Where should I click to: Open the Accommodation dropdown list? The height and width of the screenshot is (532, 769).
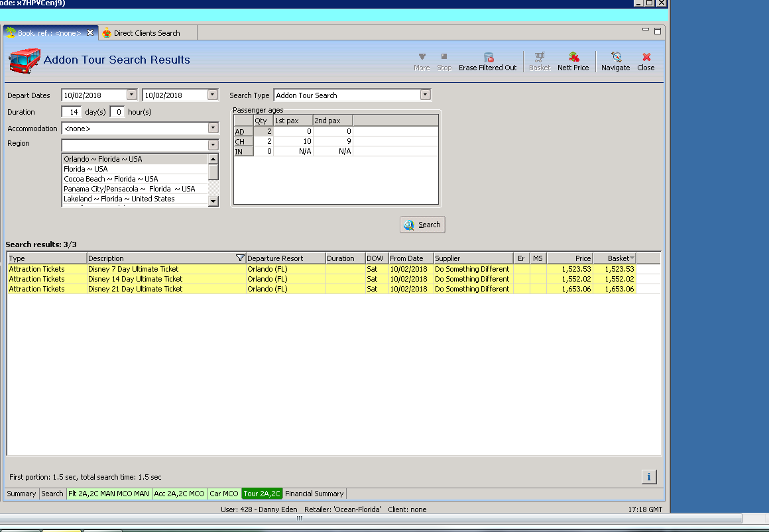(213, 129)
